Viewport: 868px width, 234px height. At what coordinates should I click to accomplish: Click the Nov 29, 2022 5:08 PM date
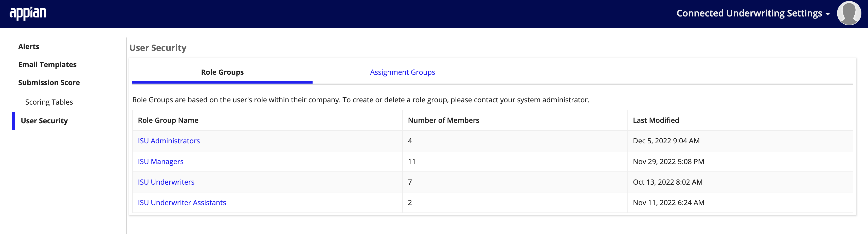pos(668,162)
